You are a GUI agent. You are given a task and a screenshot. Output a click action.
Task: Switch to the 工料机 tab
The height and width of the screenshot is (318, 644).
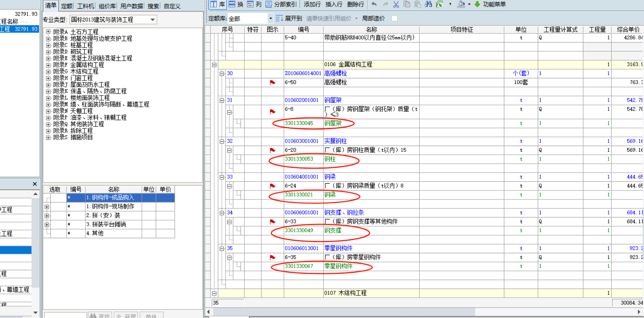coord(85,6)
